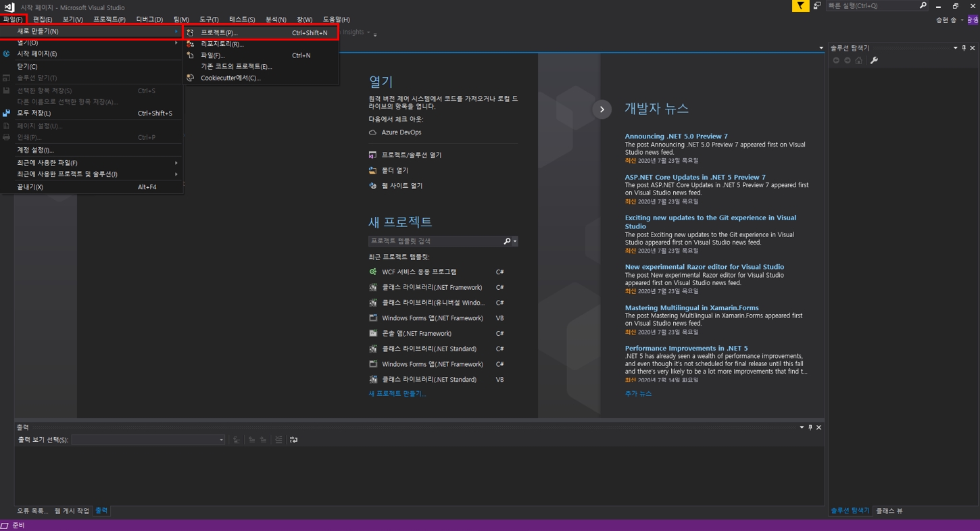Close the 솔루션 탐색기 panel
The width and height of the screenshot is (980, 531).
click(x=973, y=48)
